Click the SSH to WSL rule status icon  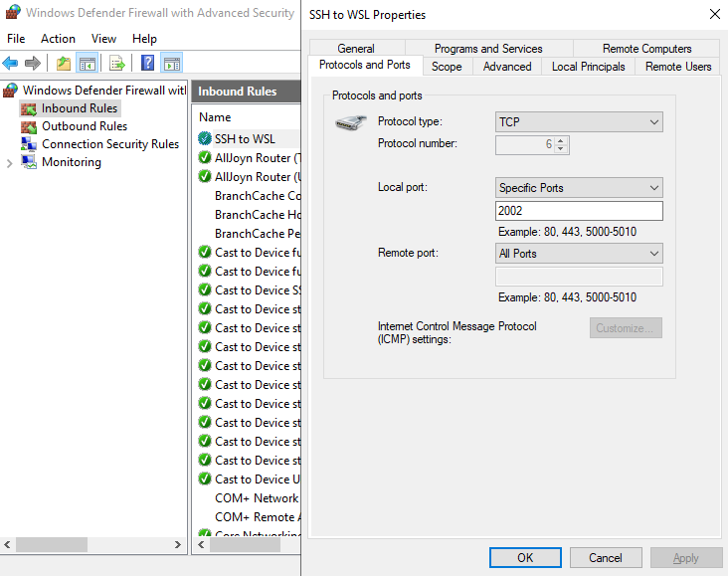tap(204, 138)
